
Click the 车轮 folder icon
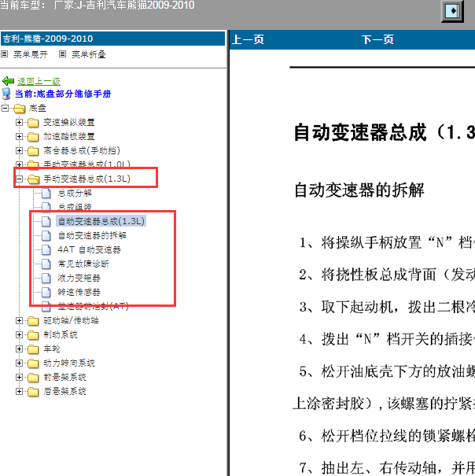point(33,349)
